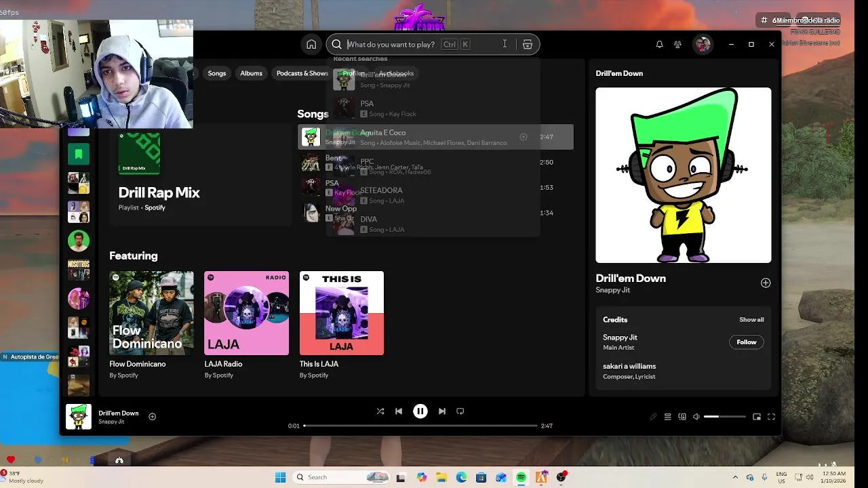Open the green bookmark Your Episodes sidebar item
Screen dimensions: 868x488
[x=79, y=155]
